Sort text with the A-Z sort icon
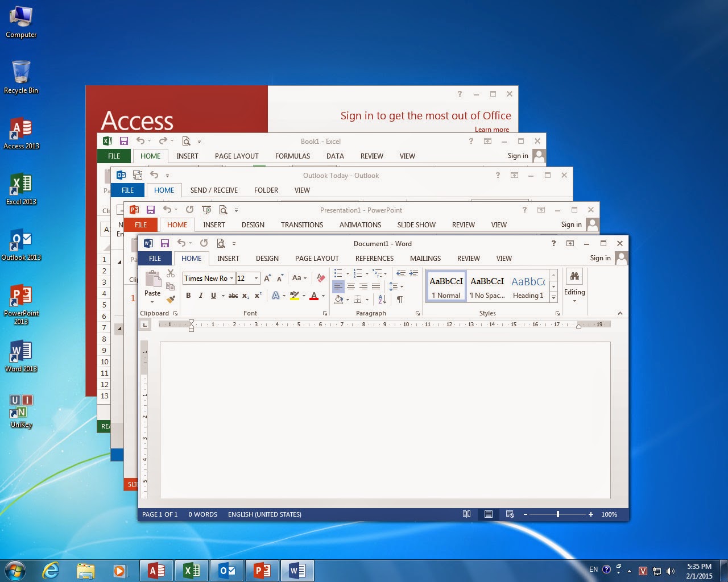728x582 pixels. coord(382,299)
